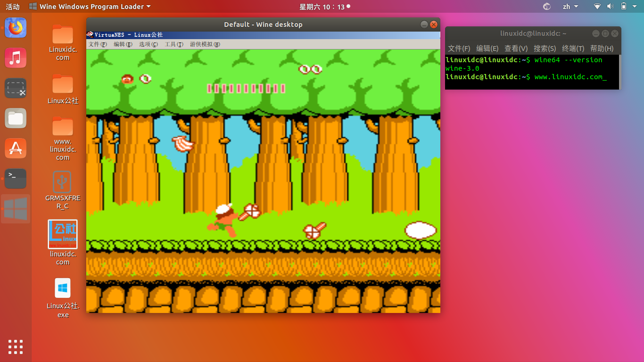Click the input method icon left of zh
This screenshot has height=362, width=644.
pyautogui.click(x=547, y=7)
